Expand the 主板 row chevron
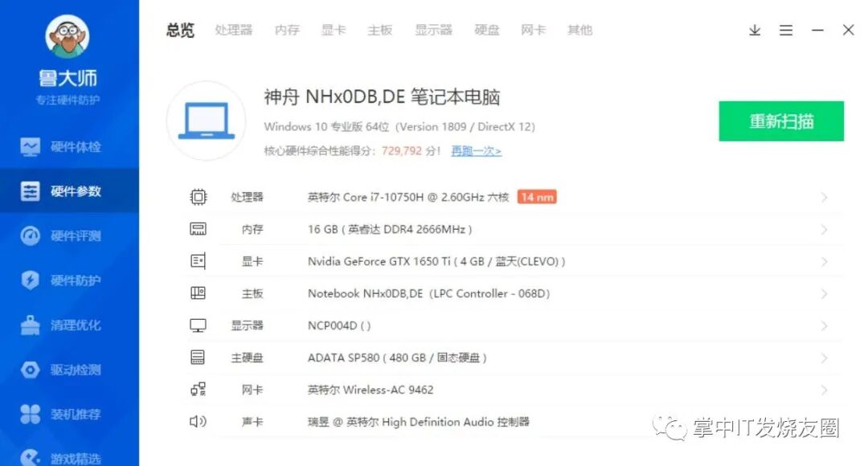This screenshot has width=868, height=466. (x=825, y=293)
